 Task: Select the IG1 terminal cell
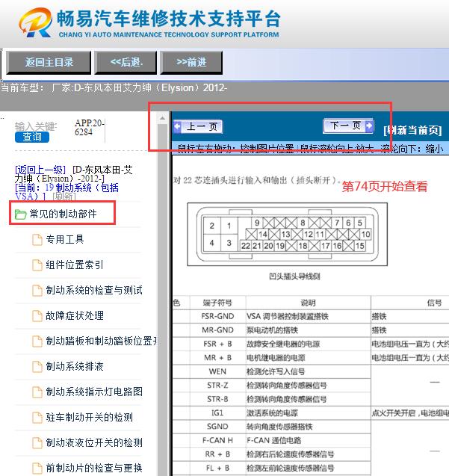point(217,412)
